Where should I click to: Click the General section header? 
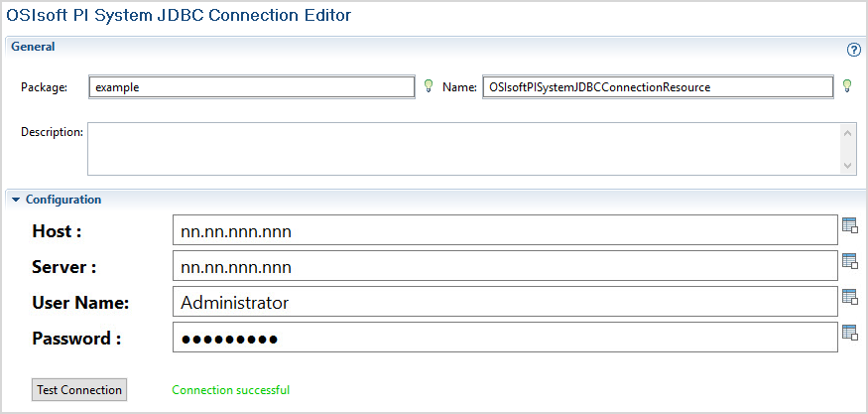point(34,47)
